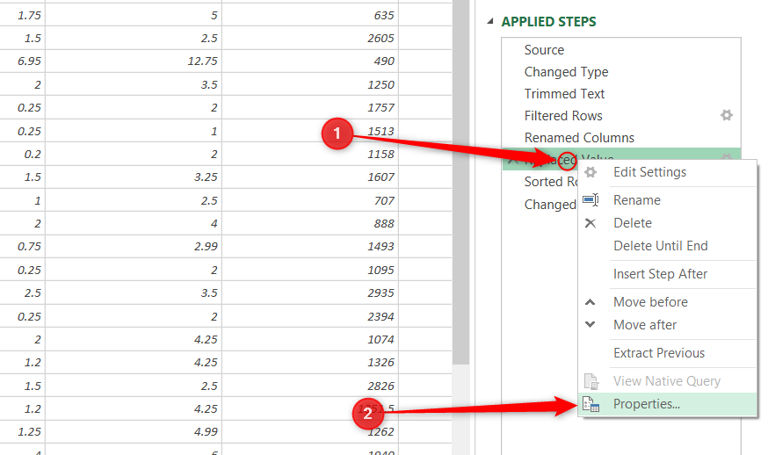
Task: Collapse the APPLIED STEPS section
Action: click(490, 22)
